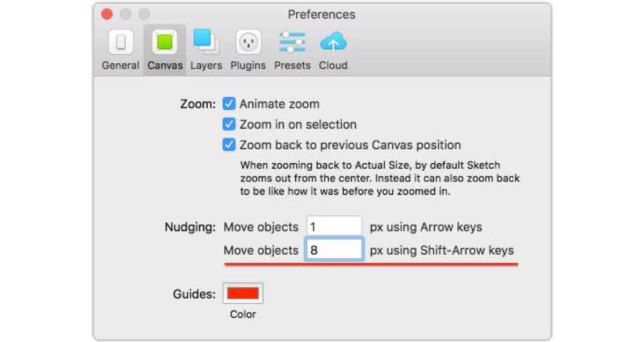Click the 'Presets' text label in toolbar

(292, 66)
